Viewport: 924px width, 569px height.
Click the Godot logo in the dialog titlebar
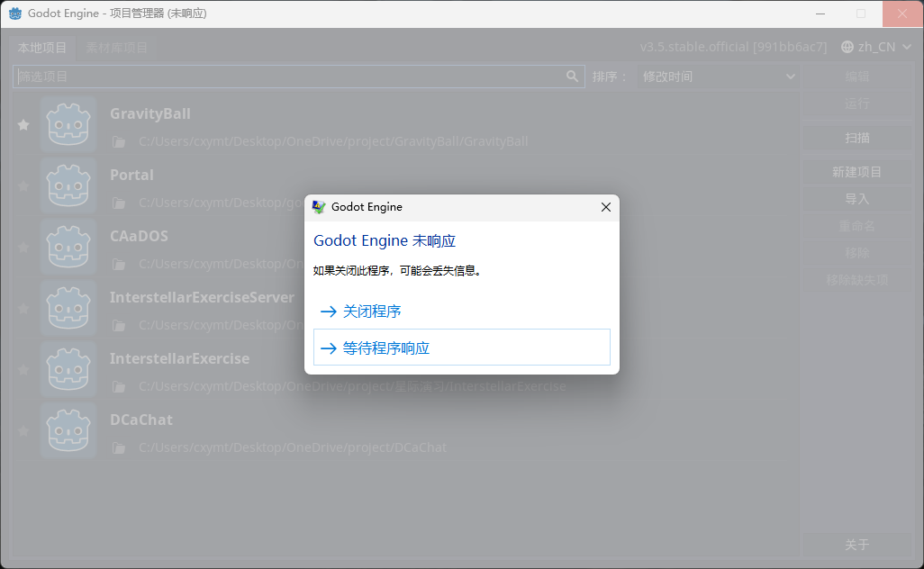[x=318, y=206]
